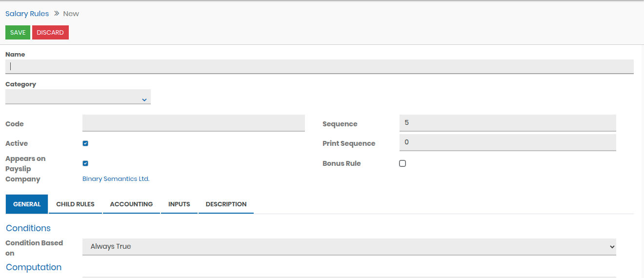Focus the Name text field

(319, 67)
